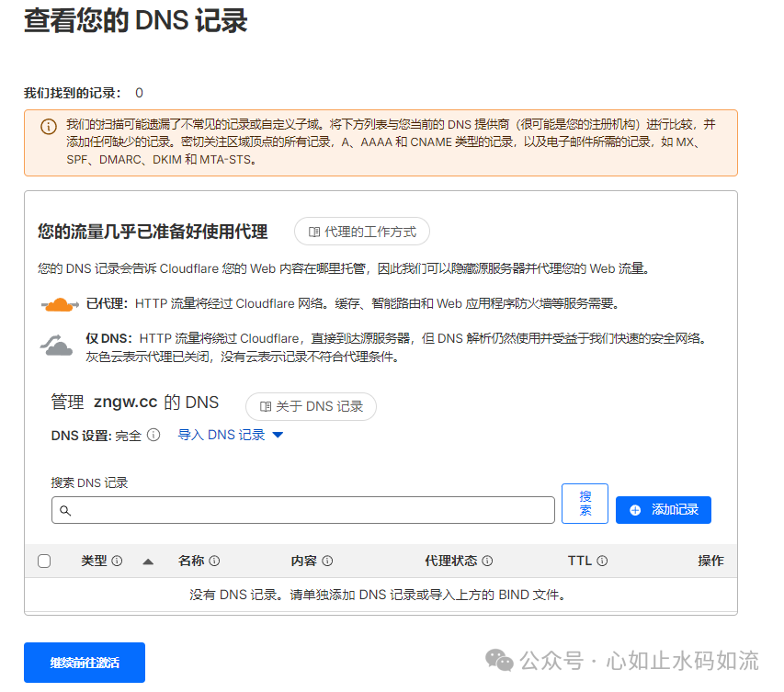Click the orange proxied cloud icon

(60, 304)
